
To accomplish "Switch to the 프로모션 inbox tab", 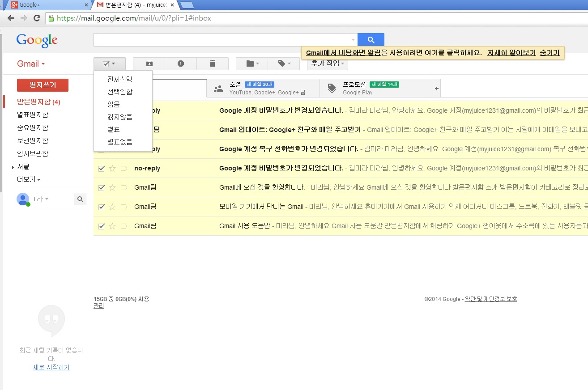I will coord(376,88).
